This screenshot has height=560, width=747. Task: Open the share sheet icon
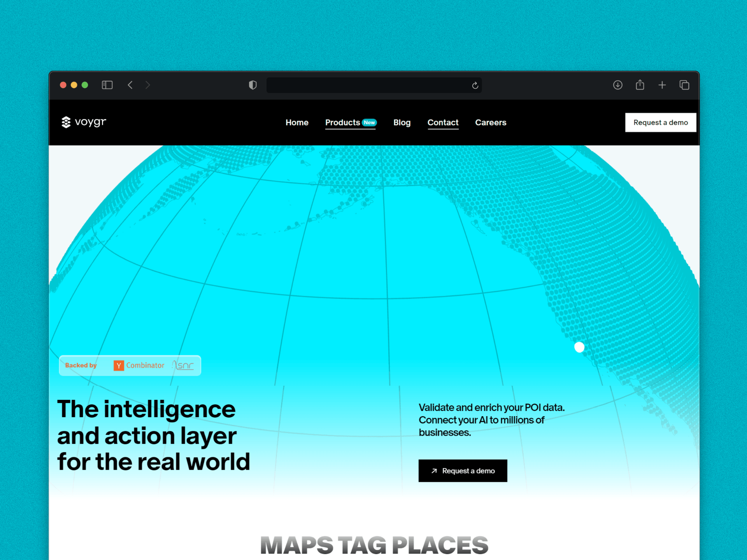[640, 84]
